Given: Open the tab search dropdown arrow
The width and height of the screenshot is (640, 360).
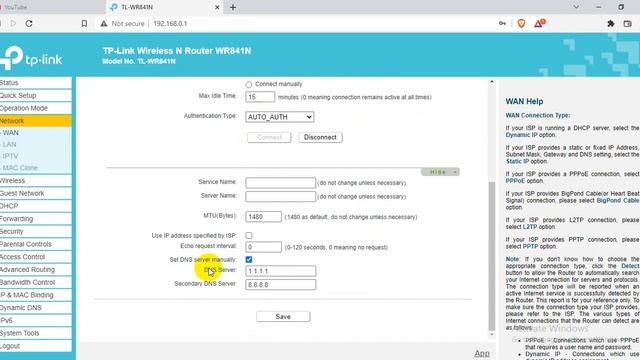Looking at the screenshot, I should [x=576, y=7].
